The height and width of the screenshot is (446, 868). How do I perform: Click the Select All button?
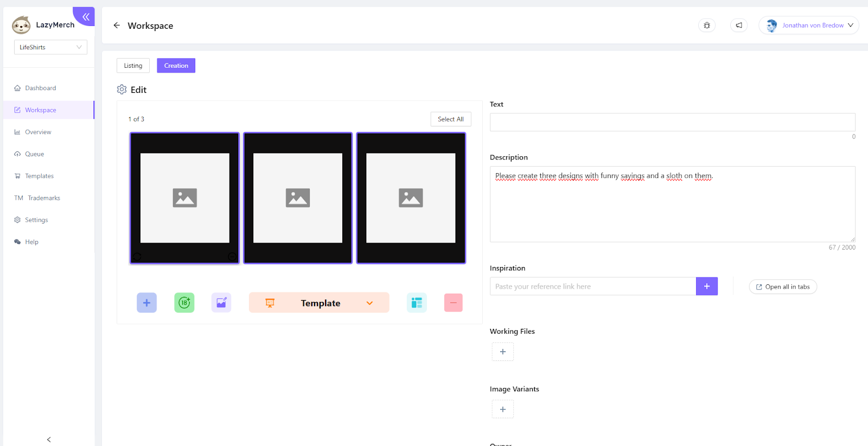point(451,119)
